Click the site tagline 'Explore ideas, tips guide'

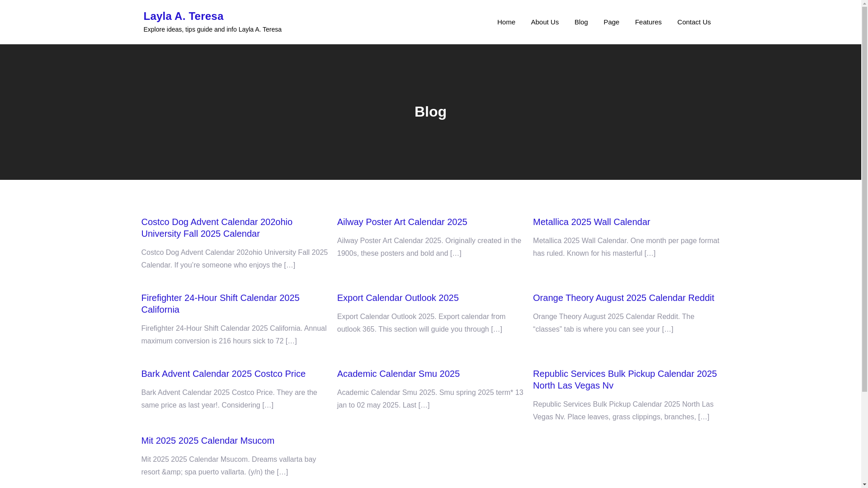click(212, 29)
